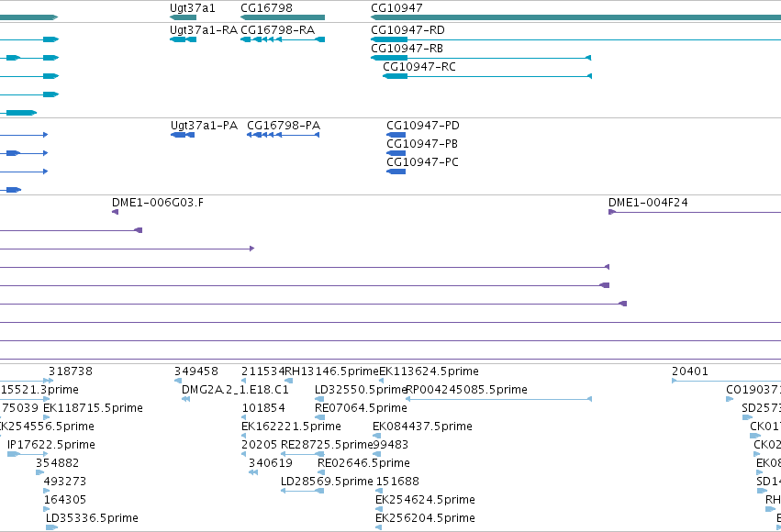The height and width of the screenshot is (532, 781).
Task: Select the CG16798-RA transcript feature
Action: point(283,39)
